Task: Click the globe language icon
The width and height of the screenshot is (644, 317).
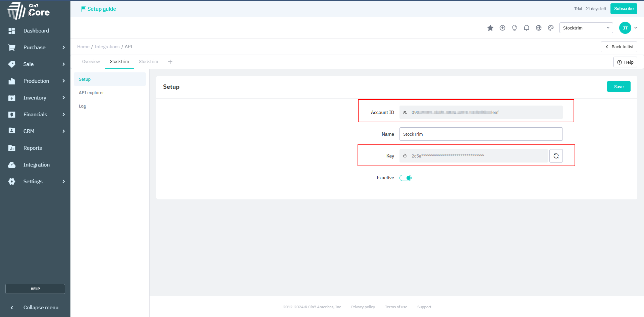Action: [538, 28]
